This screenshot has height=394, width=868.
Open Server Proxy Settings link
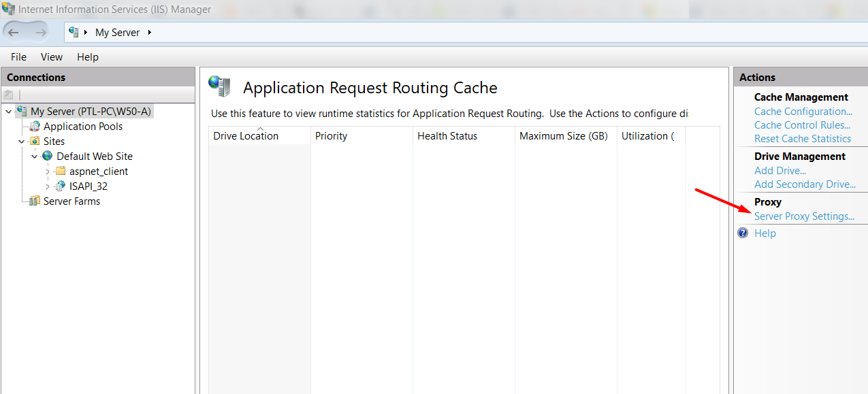(x=804, y=216)
